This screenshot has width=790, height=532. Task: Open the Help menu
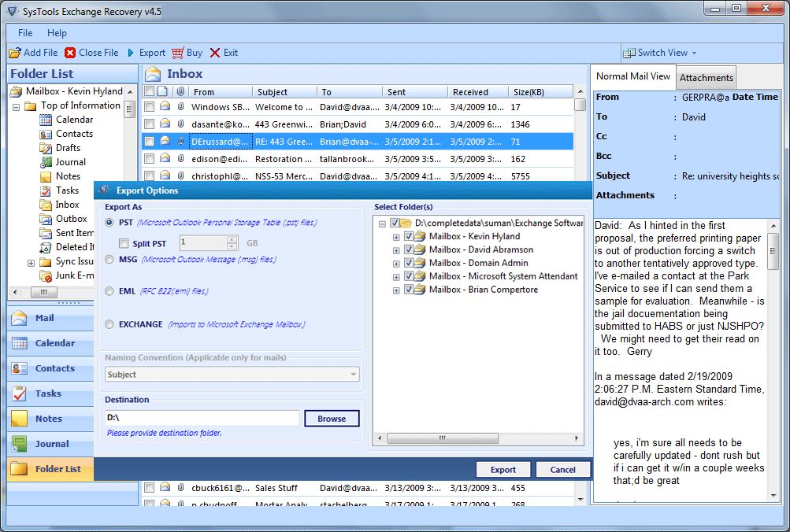(57, 33)
